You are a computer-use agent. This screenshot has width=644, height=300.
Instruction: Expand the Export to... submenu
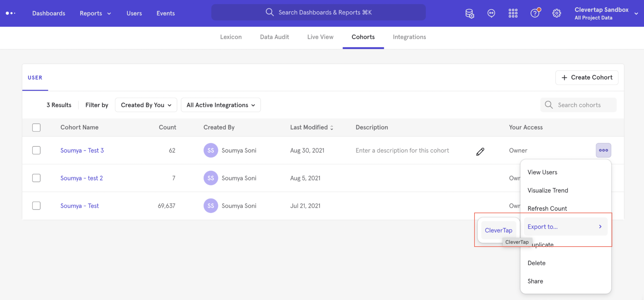tap(566, 226)
